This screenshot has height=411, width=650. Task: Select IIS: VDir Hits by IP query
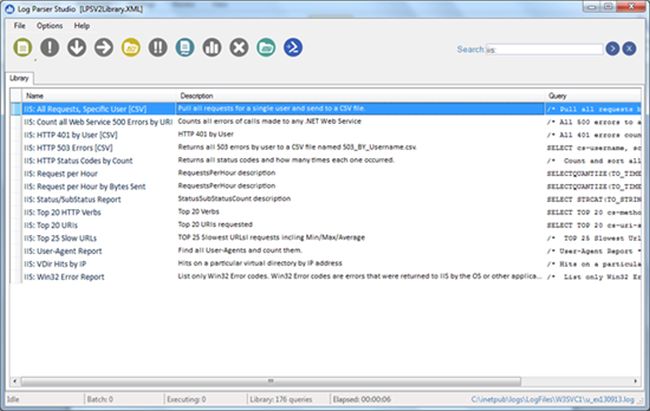click(55, 264)
